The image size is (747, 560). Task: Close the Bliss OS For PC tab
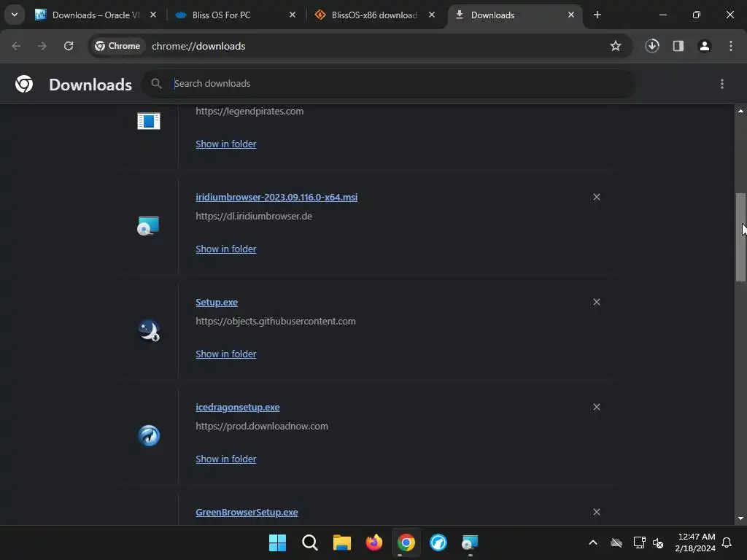(x=293, y=15)
